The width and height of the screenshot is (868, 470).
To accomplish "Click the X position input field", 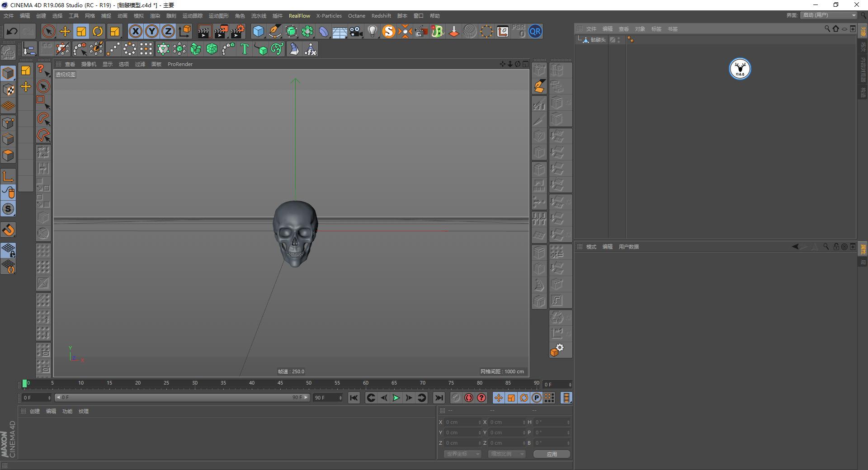I will [x=461, y=422].
